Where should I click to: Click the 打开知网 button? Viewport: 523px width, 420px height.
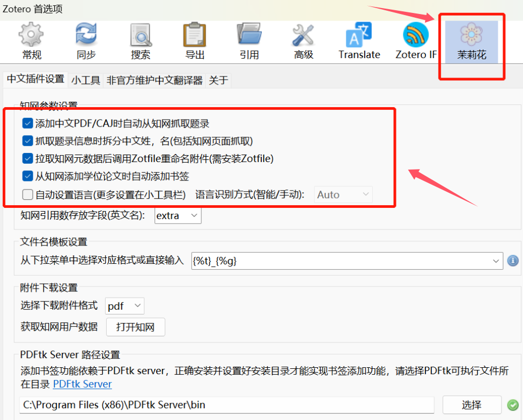point(135,327)
